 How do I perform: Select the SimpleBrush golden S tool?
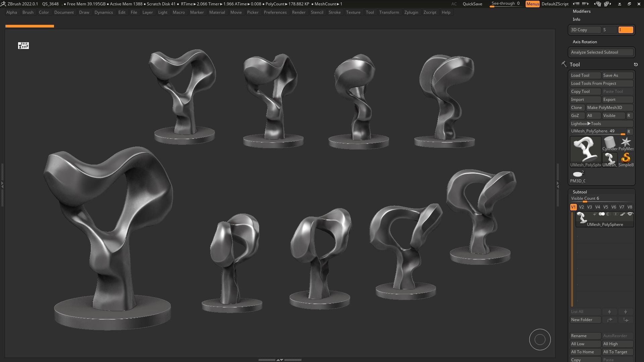(626, 160)
